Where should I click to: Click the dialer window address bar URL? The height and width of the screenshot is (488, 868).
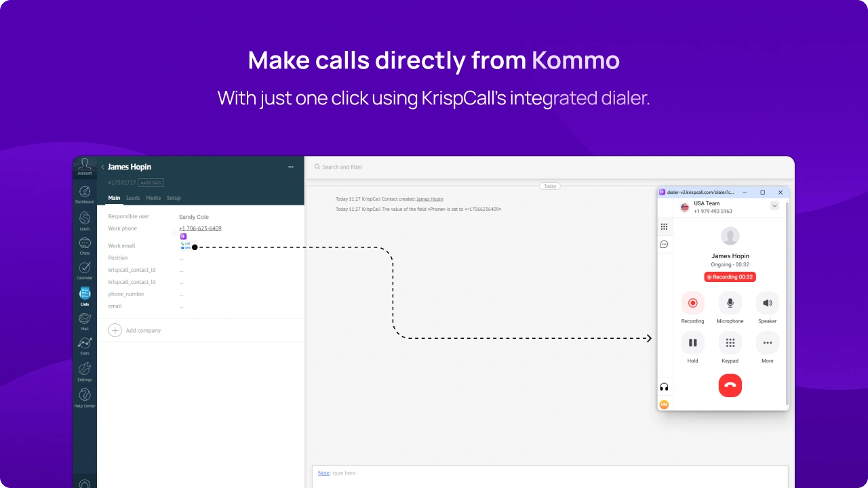coord(700,192)
